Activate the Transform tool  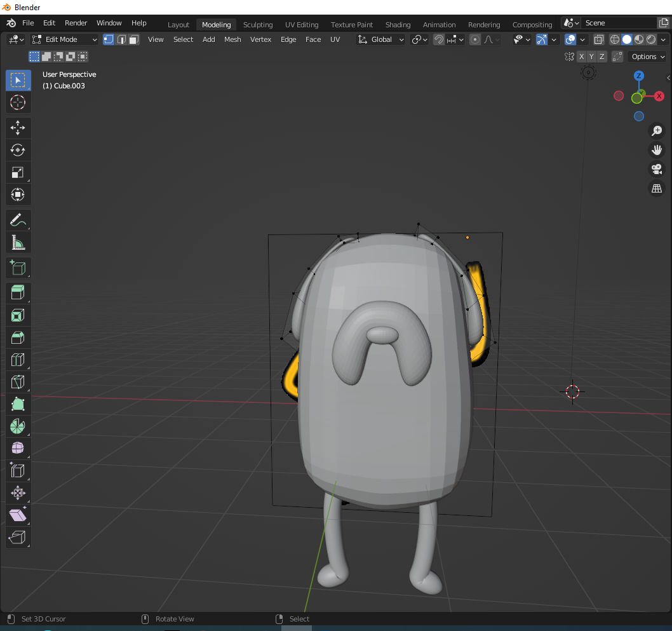(x=18, y=194)
